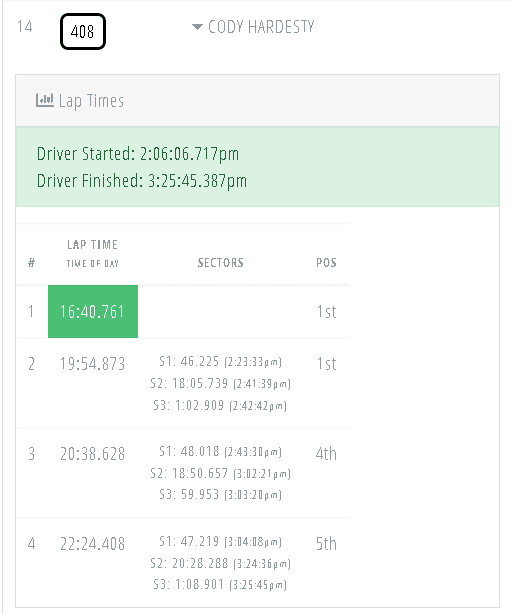
Task: Click the Driver Started time text
Action: tap(138, 154)
